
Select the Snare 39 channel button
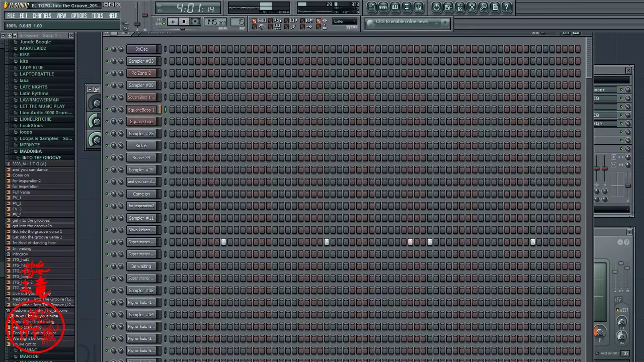tap(141, 157)
